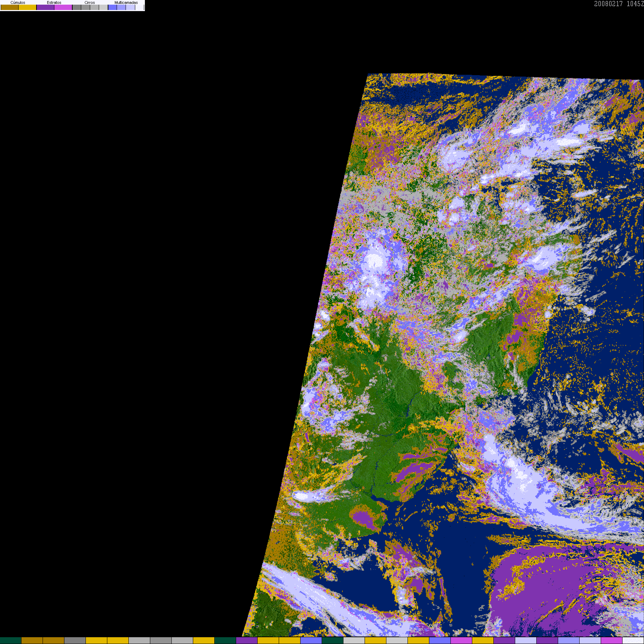Click the white block ending the bottom strip

(x=633, y=640)
